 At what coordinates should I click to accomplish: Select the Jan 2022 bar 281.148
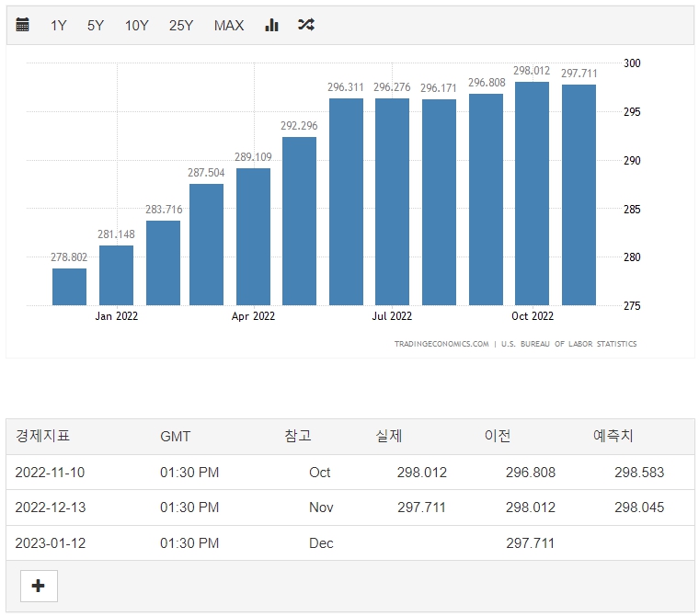[117, 276]
